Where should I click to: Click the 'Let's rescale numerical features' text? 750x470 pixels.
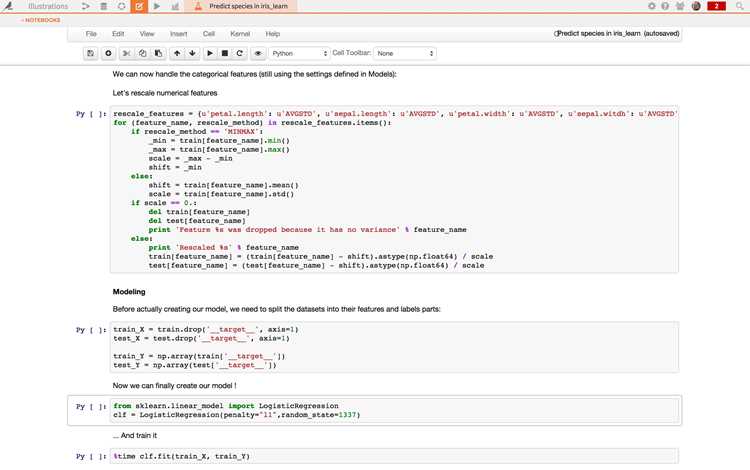[165, 93]
